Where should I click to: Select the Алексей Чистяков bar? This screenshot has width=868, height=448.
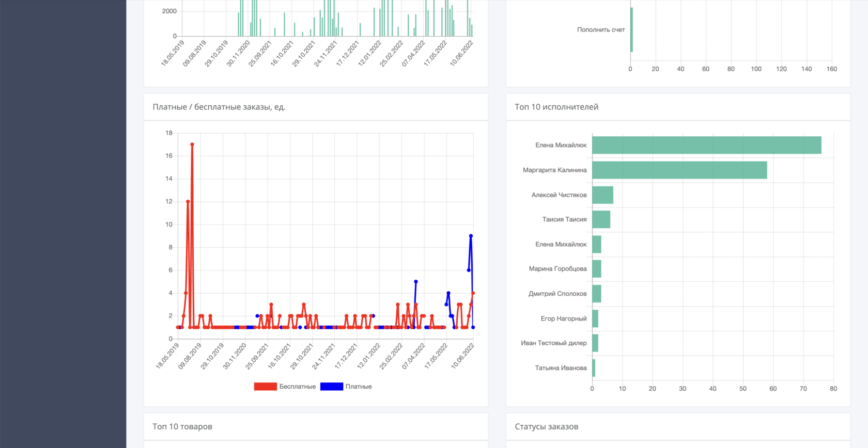[x=602, y=195]
